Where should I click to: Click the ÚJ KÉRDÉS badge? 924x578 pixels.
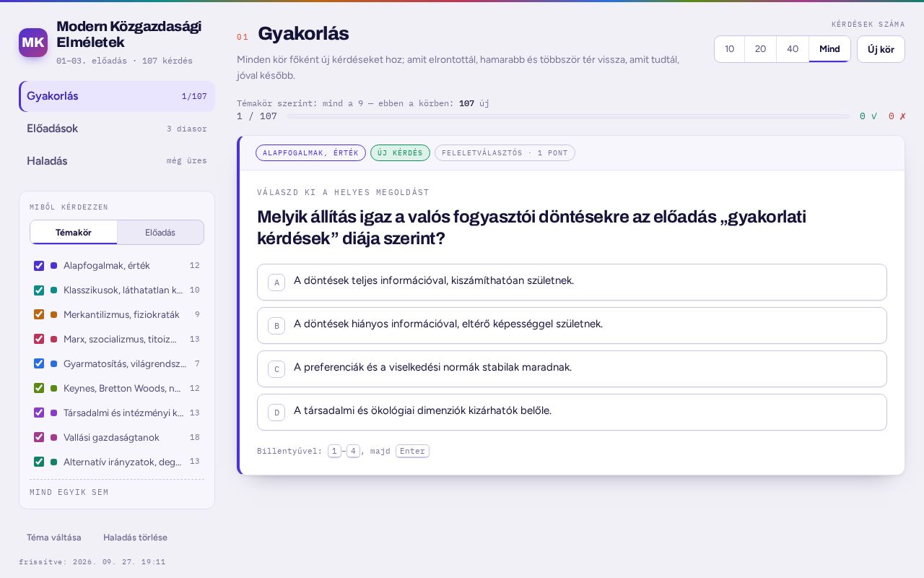(400, 153)
